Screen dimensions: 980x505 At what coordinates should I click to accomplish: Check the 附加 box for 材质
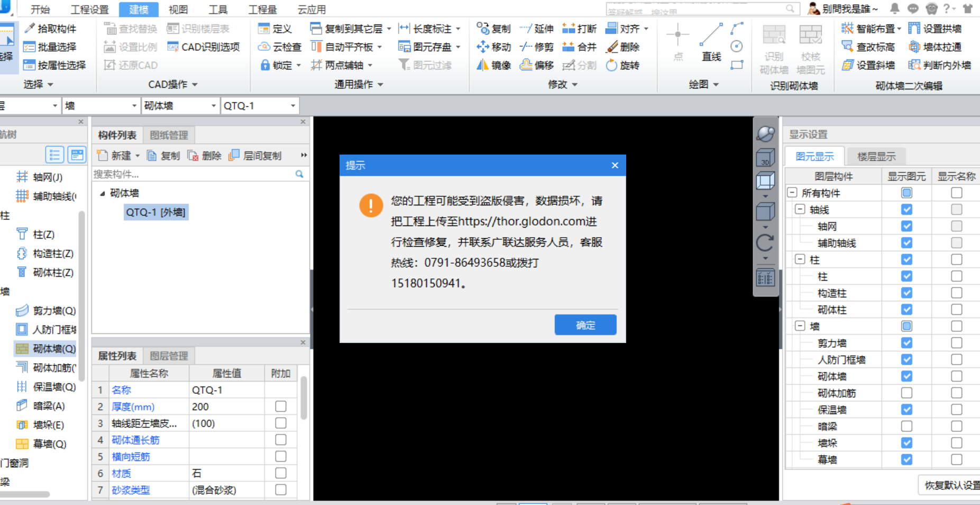pyautogui.click(x=281, y=473)
